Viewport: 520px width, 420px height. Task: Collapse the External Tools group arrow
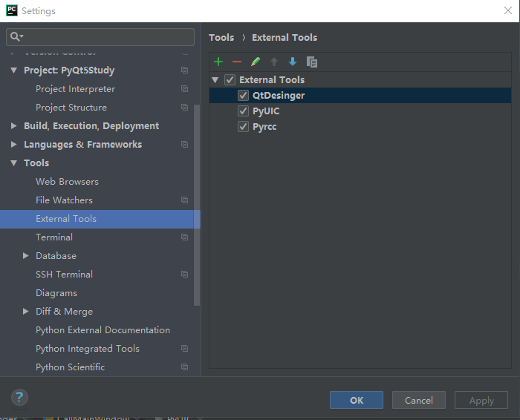point(215,80)
